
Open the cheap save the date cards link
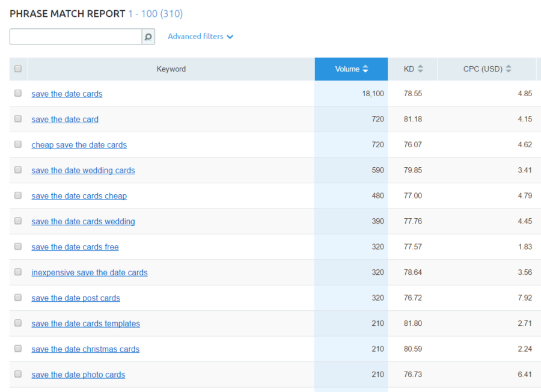[79, 145]
